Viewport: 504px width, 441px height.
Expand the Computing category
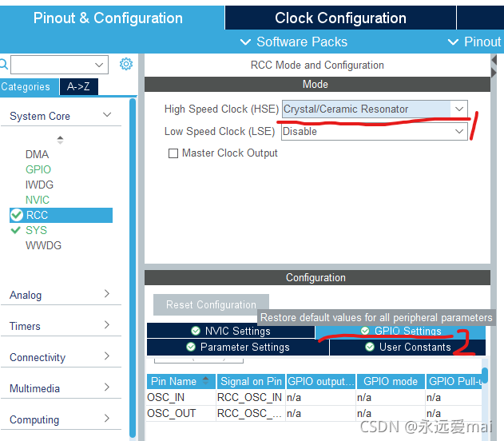tap(107, 418)
